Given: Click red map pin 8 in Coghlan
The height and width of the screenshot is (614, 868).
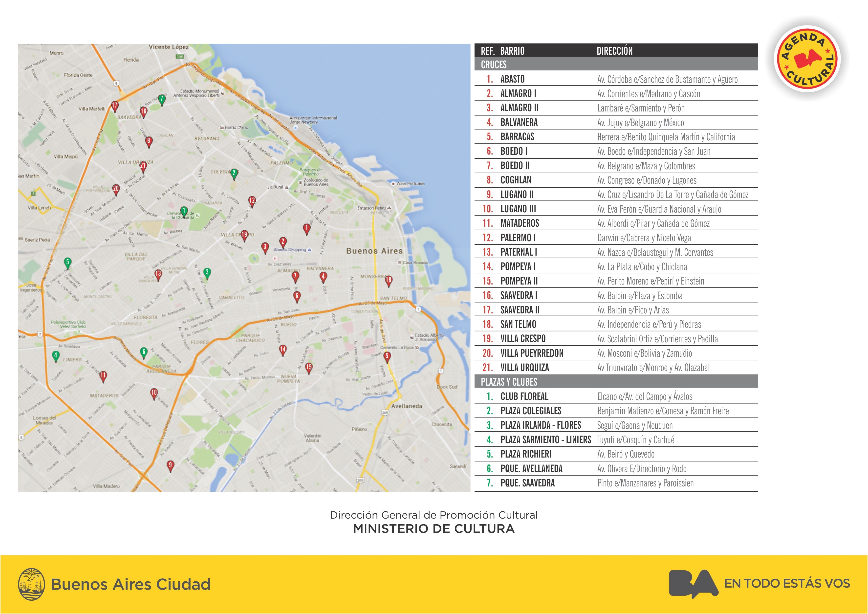Looking at the screenshot, I should coord(149,142).
